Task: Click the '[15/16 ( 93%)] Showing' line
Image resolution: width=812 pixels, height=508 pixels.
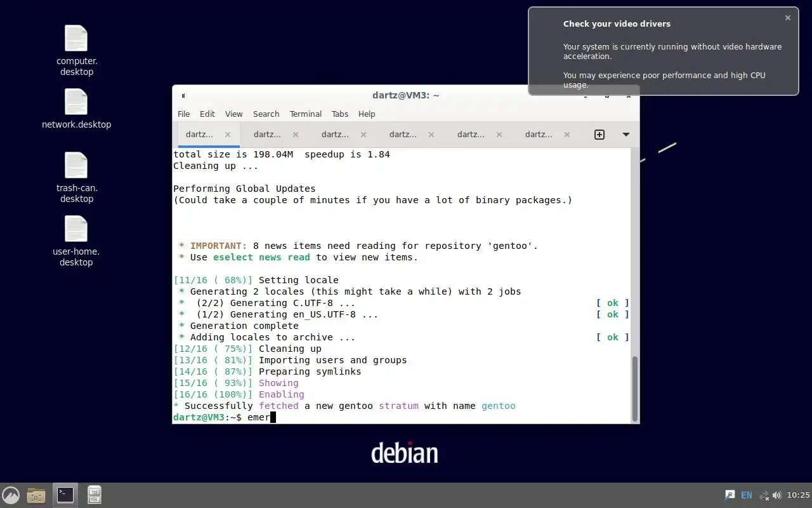Action: 236,383
